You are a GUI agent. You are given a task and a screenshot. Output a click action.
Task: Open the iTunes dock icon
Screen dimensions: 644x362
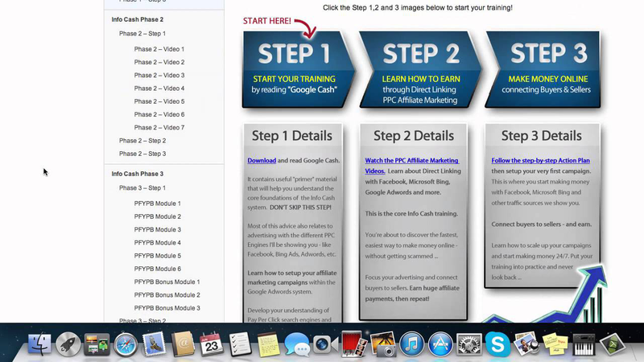tap(412, 345)
